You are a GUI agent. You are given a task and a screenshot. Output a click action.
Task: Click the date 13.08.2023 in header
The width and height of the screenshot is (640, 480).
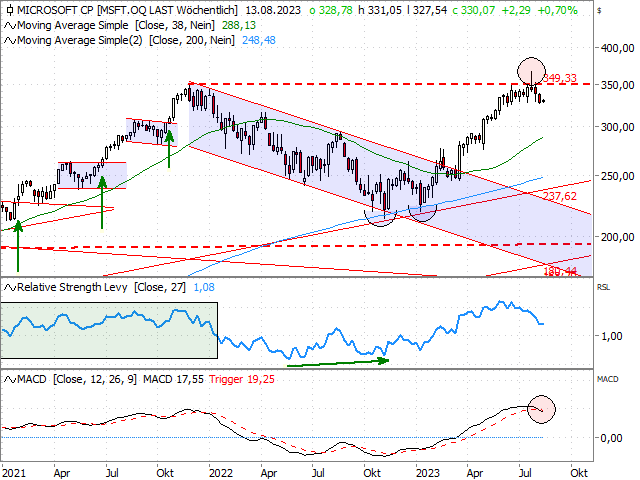click(273, 10)
